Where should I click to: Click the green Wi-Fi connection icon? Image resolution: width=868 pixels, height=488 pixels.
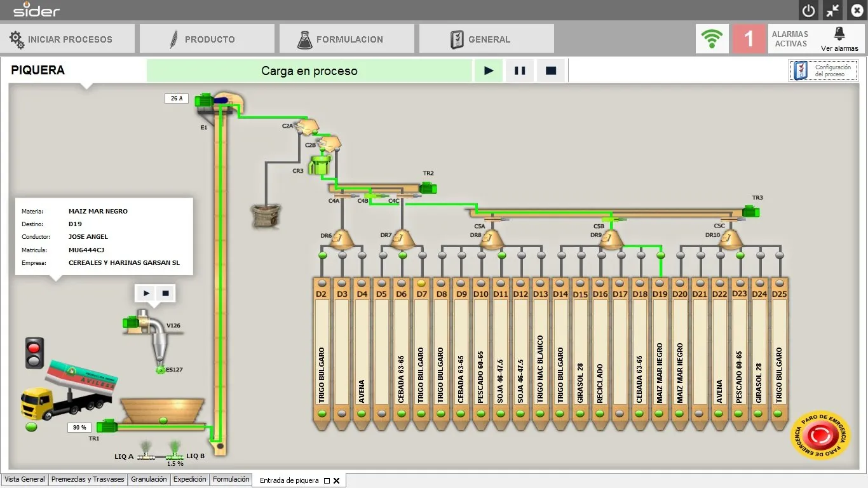[x=712, y=39]
